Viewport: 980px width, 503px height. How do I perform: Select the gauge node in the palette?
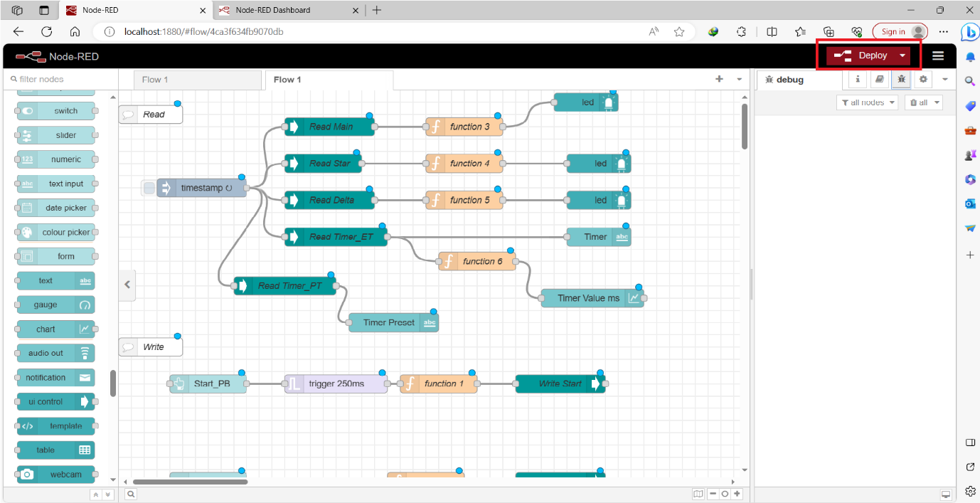55,305
